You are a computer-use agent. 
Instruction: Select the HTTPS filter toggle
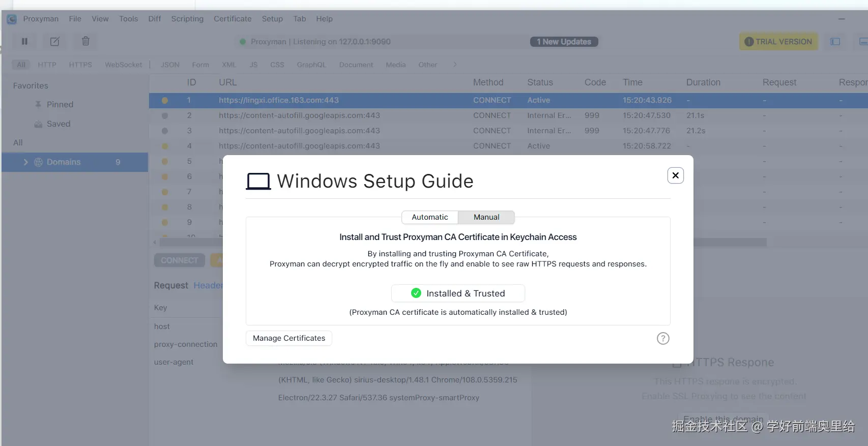(x=80, y=65)
